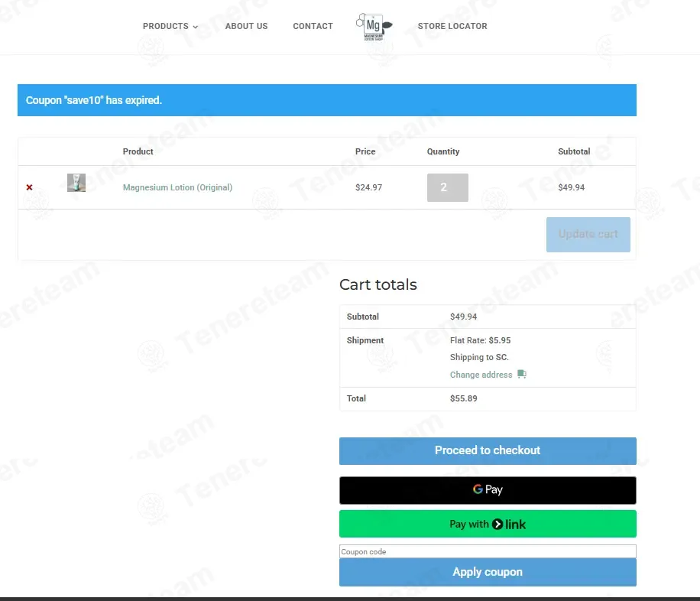The width and height of the screenshot is (700, 601).
Task: Click the Apply coupon button
Action: pos(488,573)
